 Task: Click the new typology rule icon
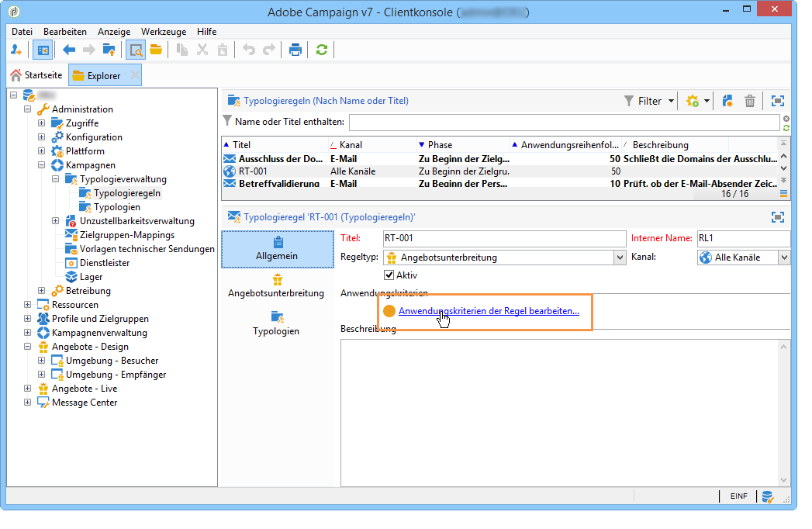pyautogui.click(x=727, y=101)
